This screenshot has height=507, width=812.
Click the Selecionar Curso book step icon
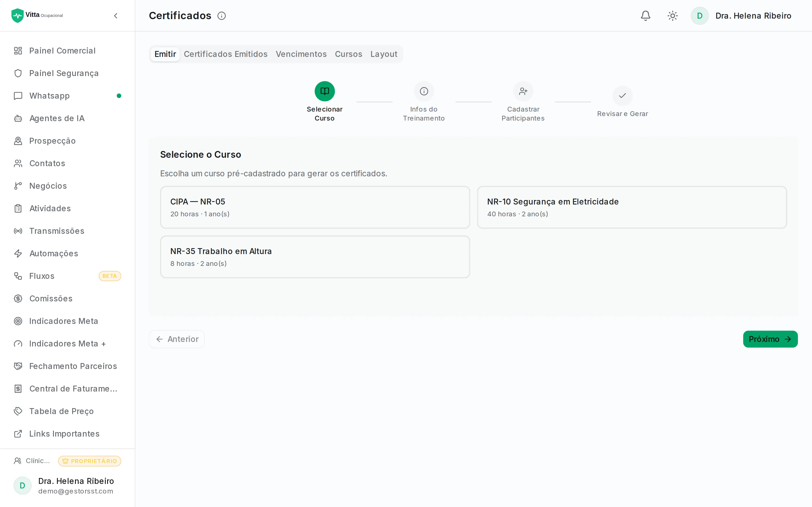tap(325, 91)
